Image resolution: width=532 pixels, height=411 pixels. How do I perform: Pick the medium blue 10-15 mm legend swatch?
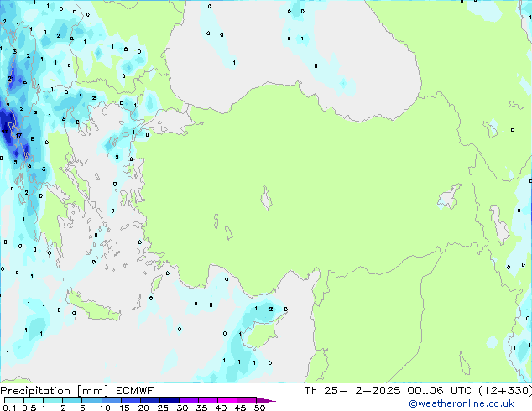112,400
